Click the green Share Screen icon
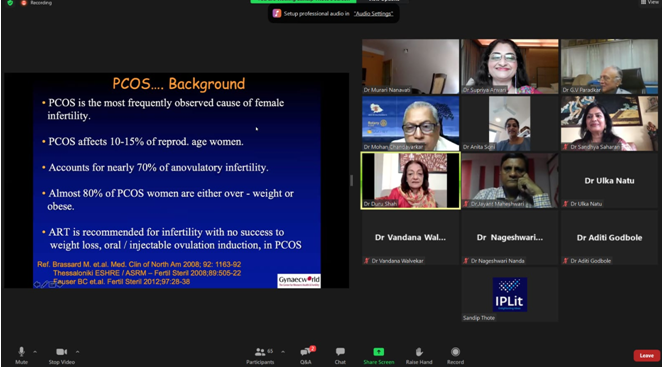662x367 pixels. pos(379,351)
